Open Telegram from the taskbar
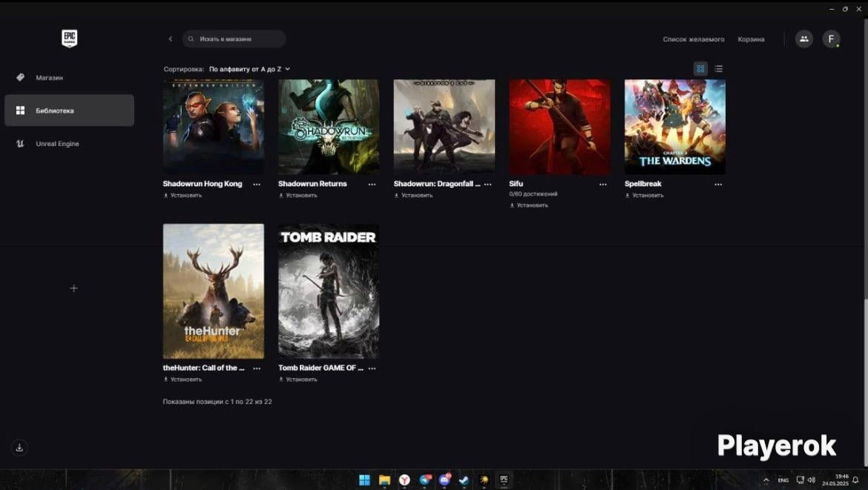This screenshot has width=868, height=490. coord(424,480)
